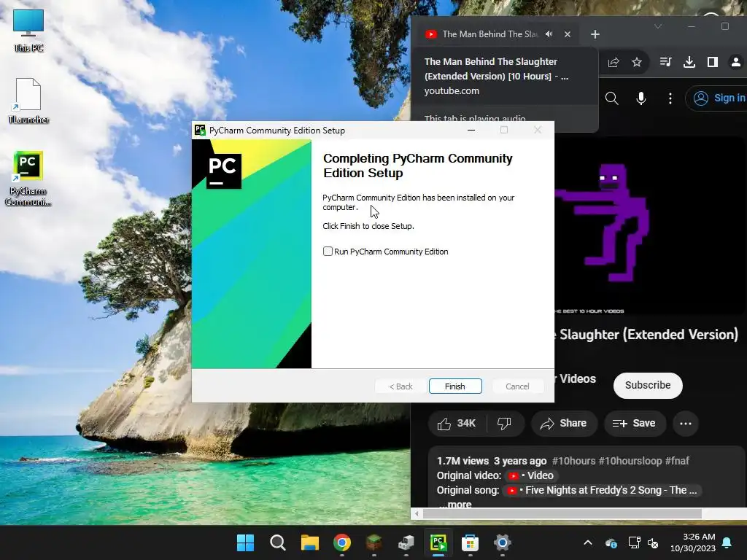This screenshot has height=560, width=747.
Task: Switch to Chrome from the taskbar
Action: [x=342, y=542]
